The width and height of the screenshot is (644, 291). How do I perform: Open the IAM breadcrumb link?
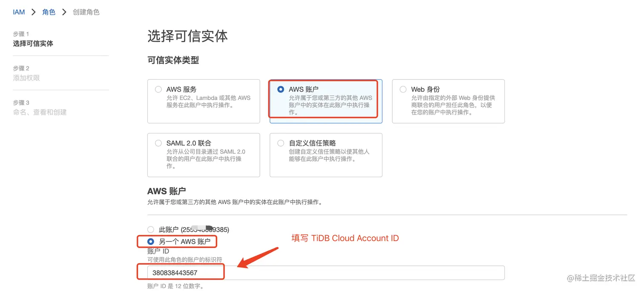19,12
